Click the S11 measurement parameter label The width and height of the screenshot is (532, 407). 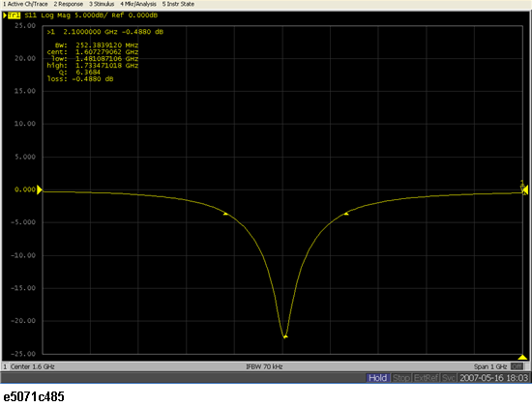coord(30,15)
